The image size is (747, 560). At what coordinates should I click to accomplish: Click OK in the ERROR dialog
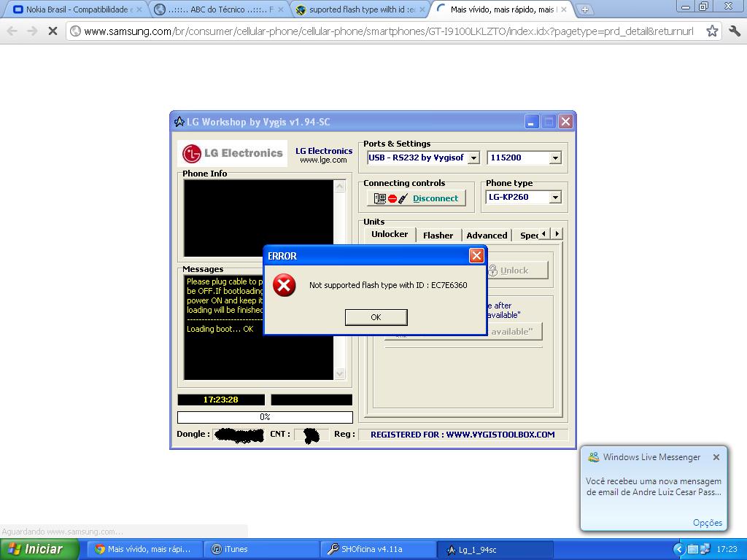pyautogui.click(x=376, y=317)
